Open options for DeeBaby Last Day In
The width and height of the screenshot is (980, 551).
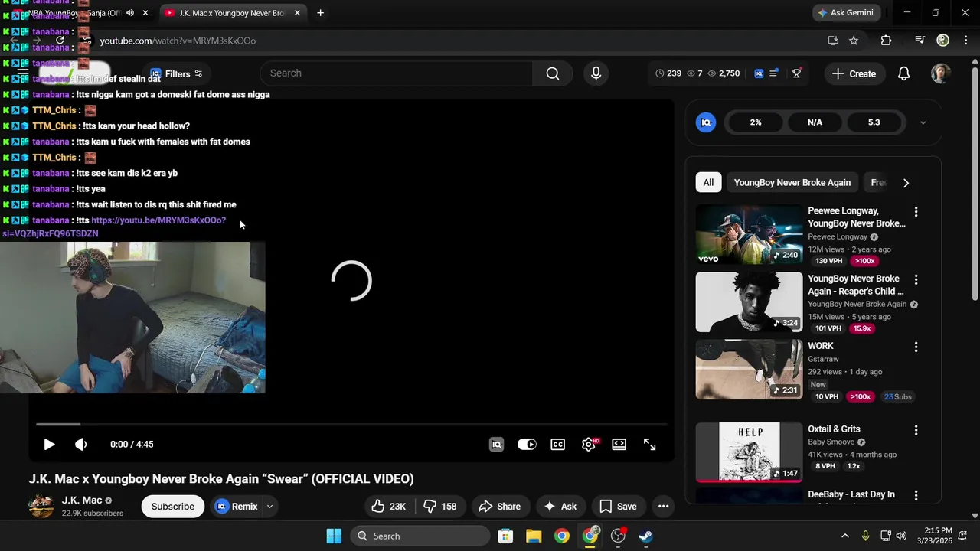point(916,496)
